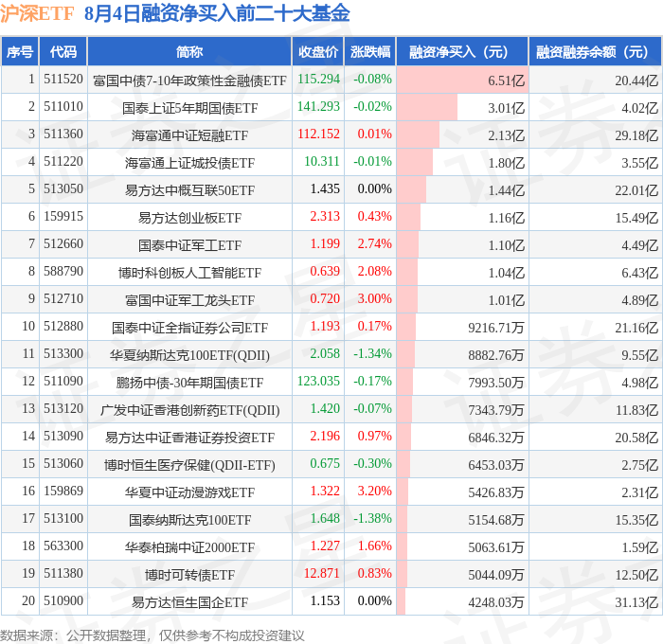Select fund code 511520

click(63, 79)
